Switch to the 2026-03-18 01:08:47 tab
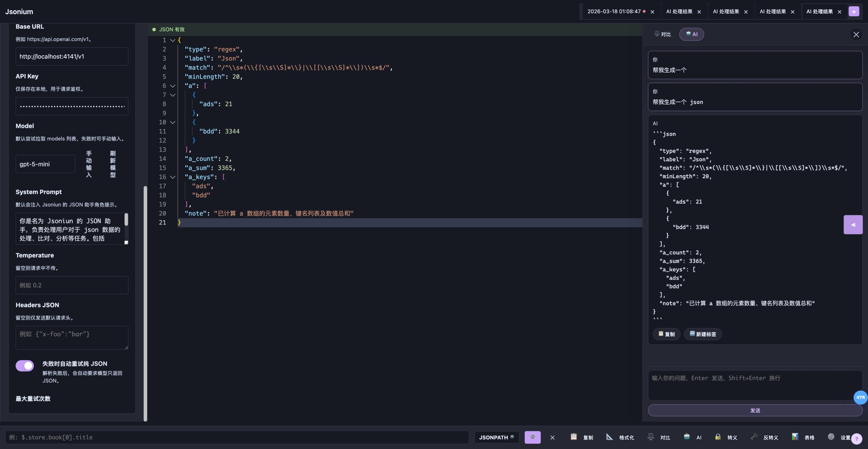 [x=614, y=12]
